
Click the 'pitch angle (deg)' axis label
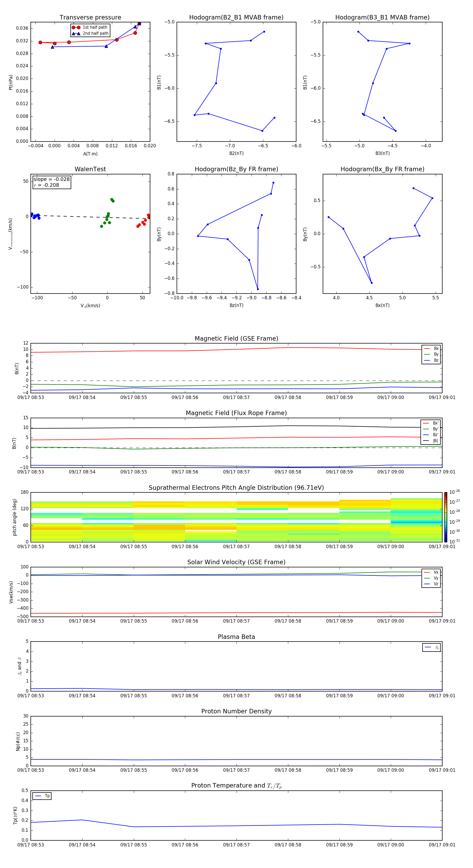(x=14, y=517)
